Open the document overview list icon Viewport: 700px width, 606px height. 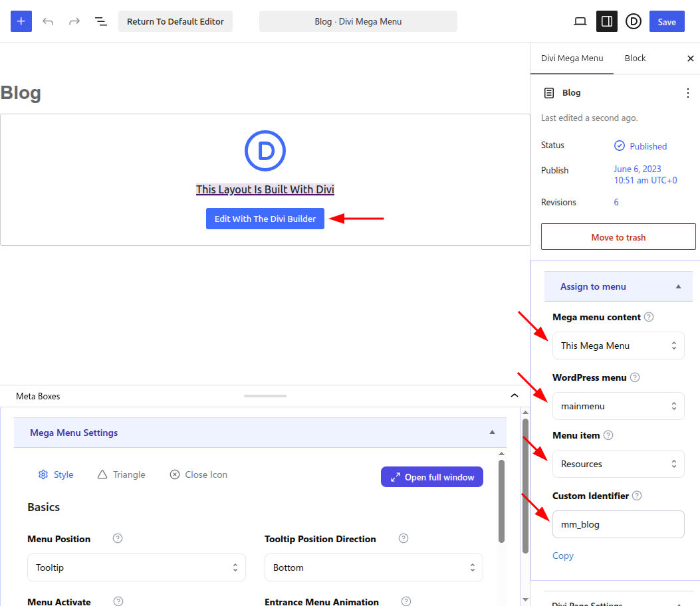coord(101,21)
